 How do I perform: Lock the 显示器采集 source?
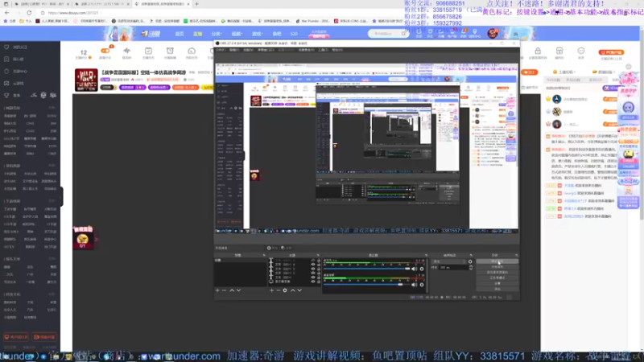point(318,282)
